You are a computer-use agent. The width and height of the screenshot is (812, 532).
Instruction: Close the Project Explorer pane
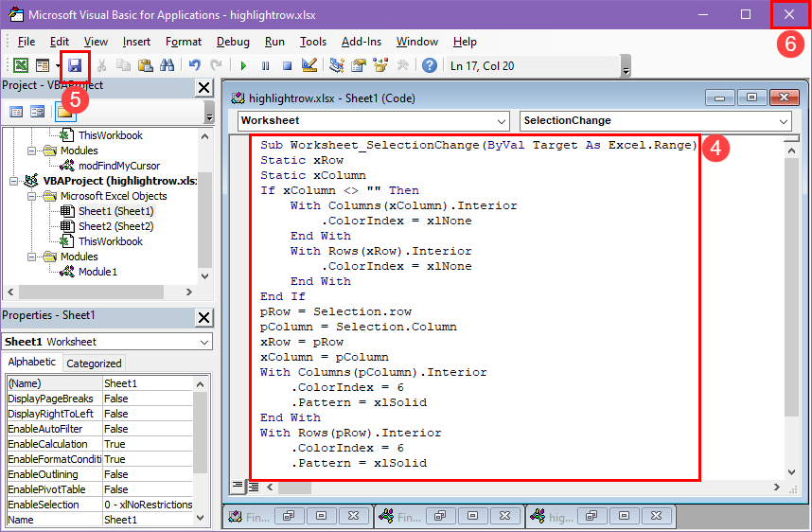[204, 87]
